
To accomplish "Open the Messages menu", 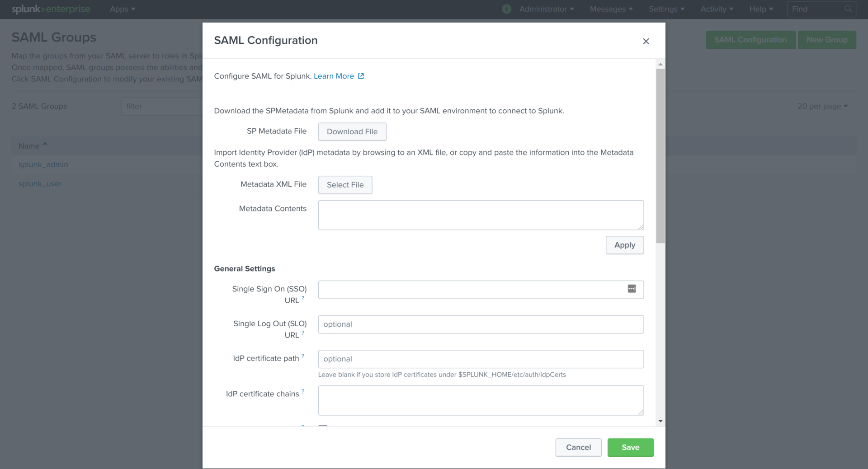I will 611,9.
